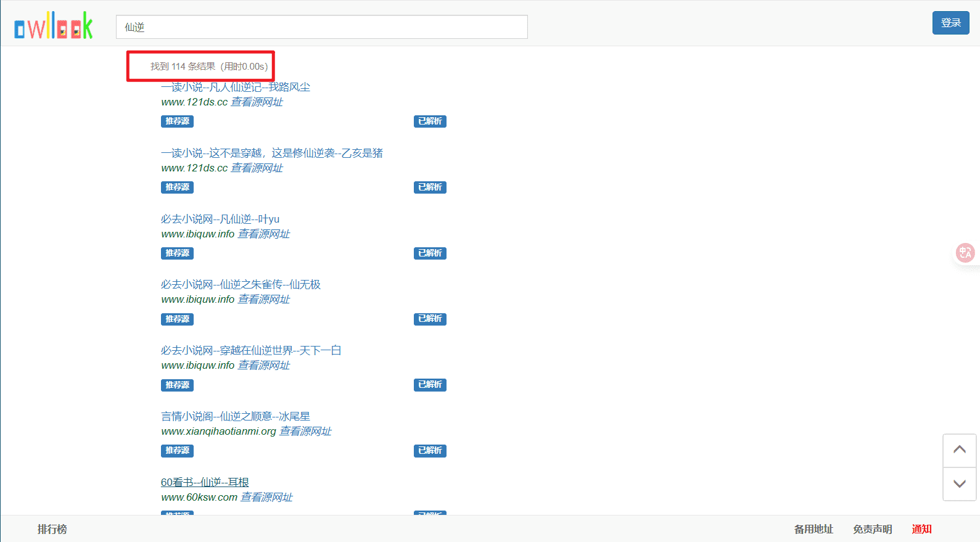Viewport: 980px width, 542px height.
Task: Click 查看源网址 for 仙逆之朱雀传
Action: pyautogui.click(x=264, y=299)
